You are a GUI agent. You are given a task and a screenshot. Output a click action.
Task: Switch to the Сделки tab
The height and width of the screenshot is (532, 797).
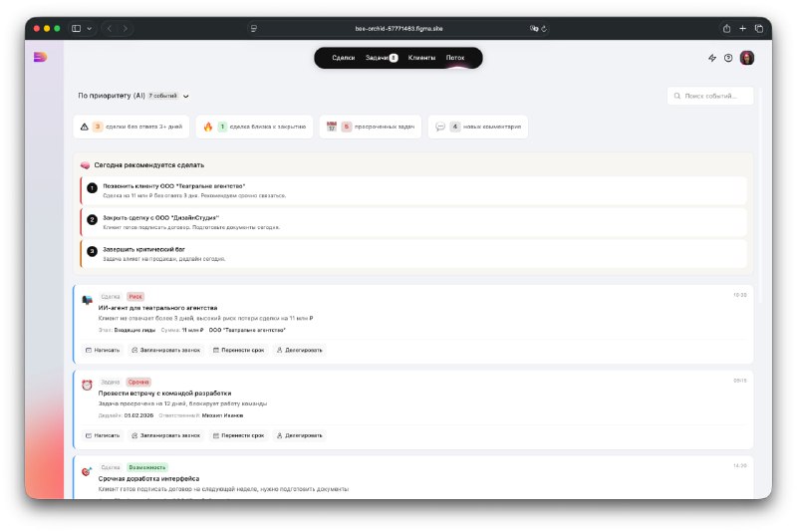pos(343,58)
